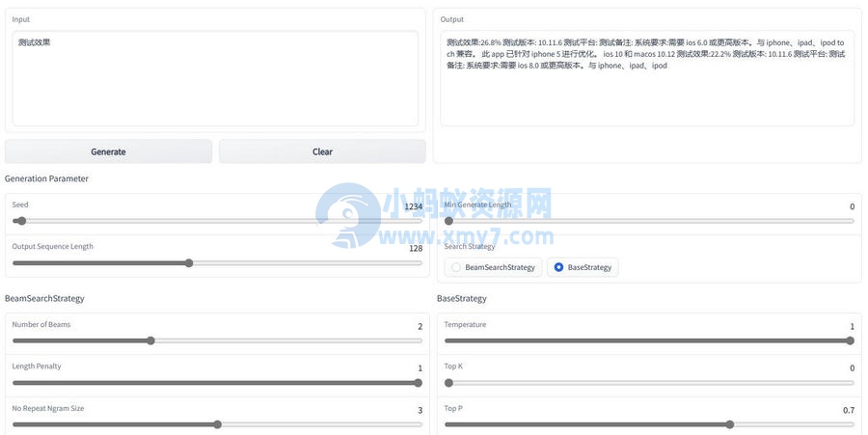Click the Min Generate Length value 0
The image size is (868, 435).
click(x=852, y=206)
